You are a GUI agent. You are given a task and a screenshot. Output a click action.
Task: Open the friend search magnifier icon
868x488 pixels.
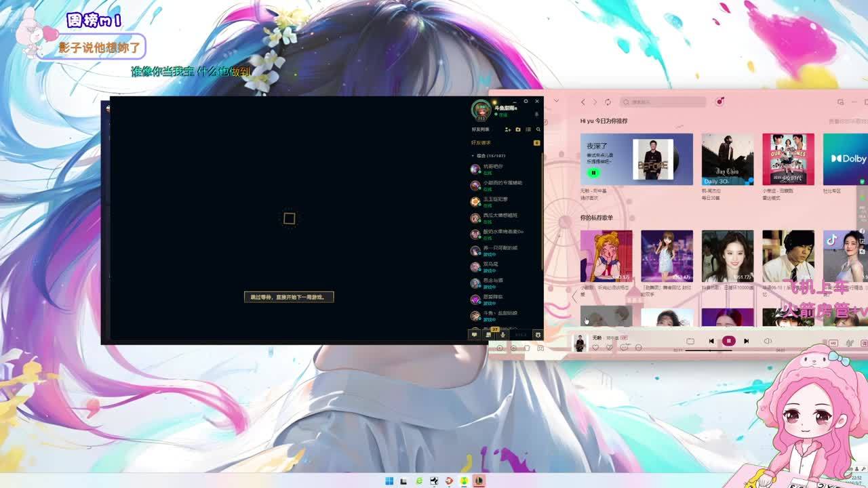click(x=538, y=129)
